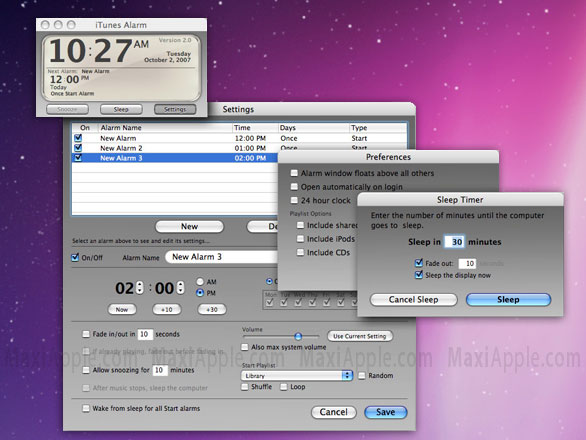The image size is (586, 440).
Task: Toggle Sleep the display now checkbox
Action: (419, 275)
